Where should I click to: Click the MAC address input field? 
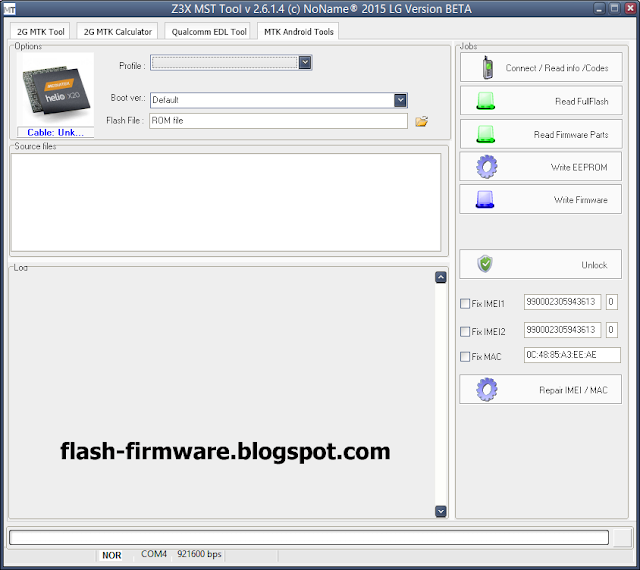572,355
